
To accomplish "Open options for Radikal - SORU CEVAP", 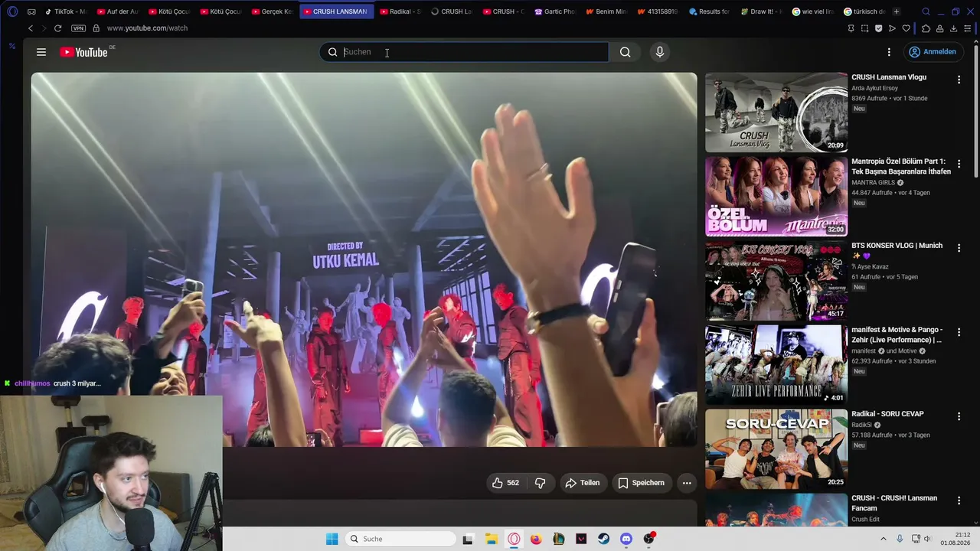I will point(959,416).
